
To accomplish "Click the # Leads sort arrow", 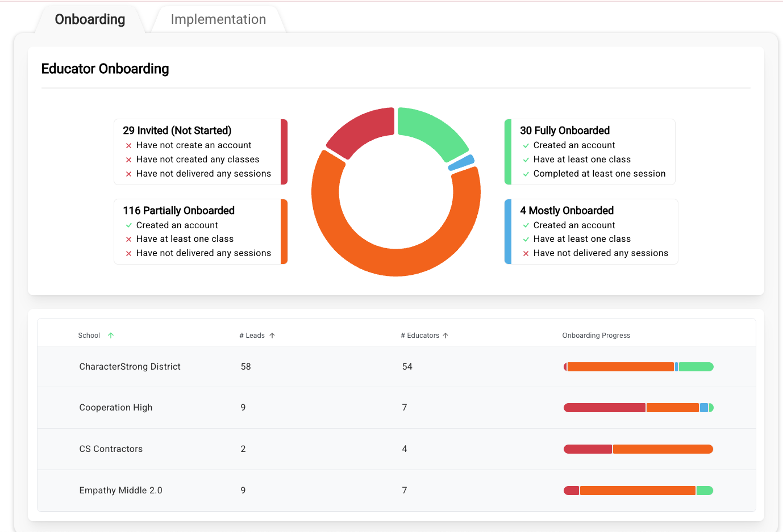I will coord(272,336).
